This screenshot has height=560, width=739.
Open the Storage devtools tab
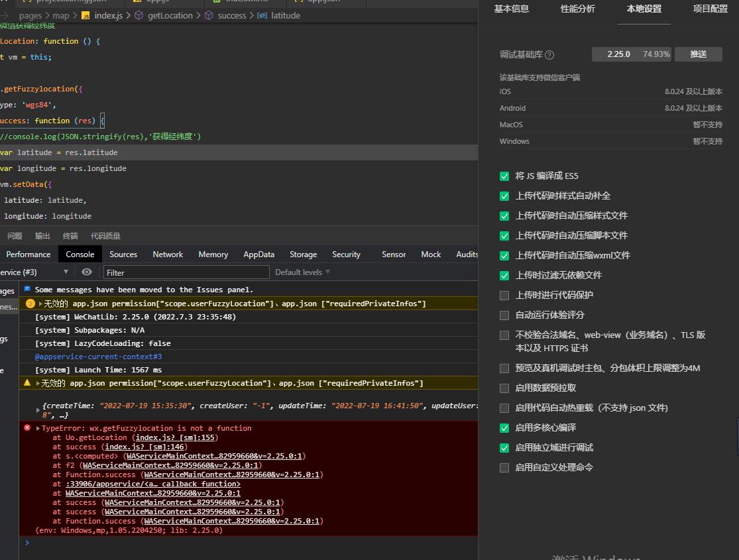pos(303,254)
